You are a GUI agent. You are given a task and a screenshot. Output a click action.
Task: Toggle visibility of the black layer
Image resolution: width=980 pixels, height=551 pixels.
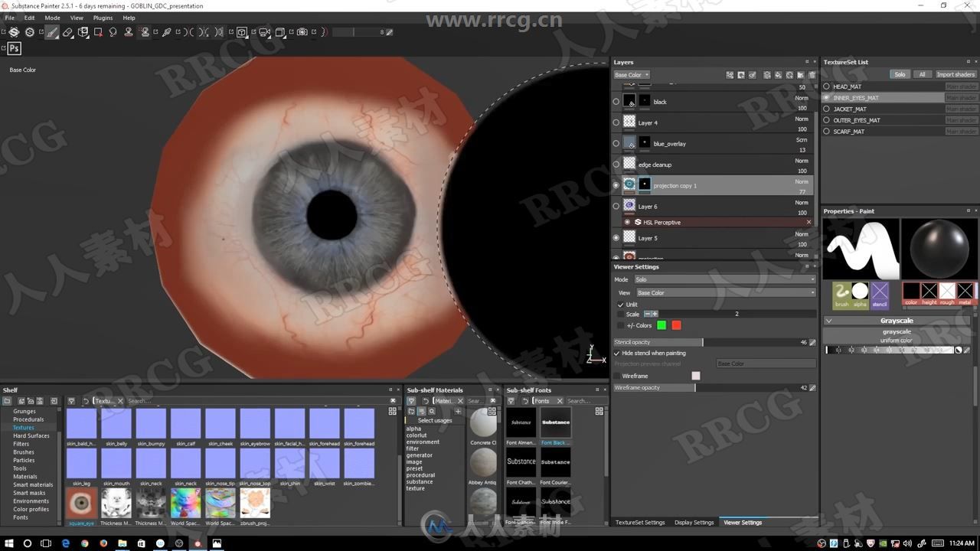(616, 102)
